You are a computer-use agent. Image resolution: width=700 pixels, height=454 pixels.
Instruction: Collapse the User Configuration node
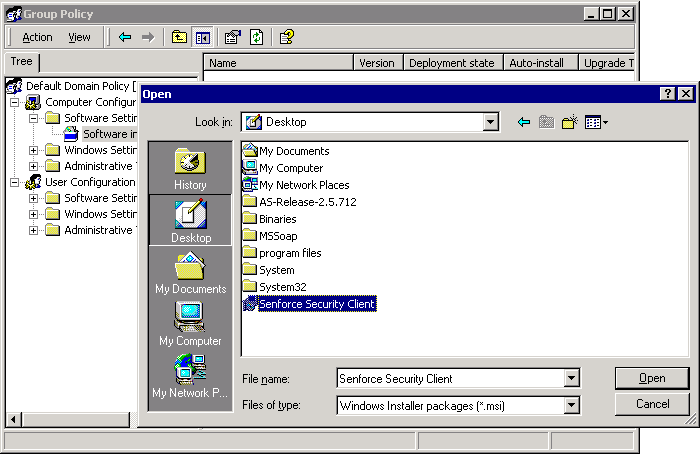[14, 182]
